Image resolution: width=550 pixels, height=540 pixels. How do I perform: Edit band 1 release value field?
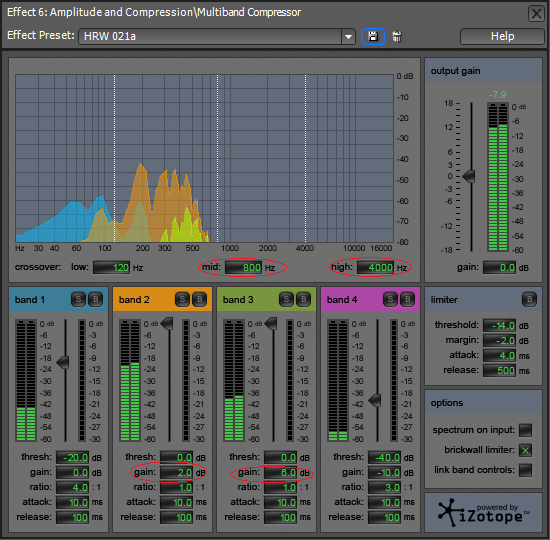(72, 517)
